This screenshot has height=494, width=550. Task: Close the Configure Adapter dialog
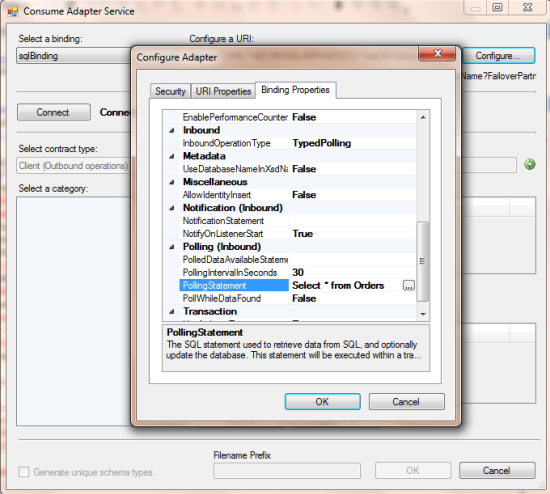[437, 54]
